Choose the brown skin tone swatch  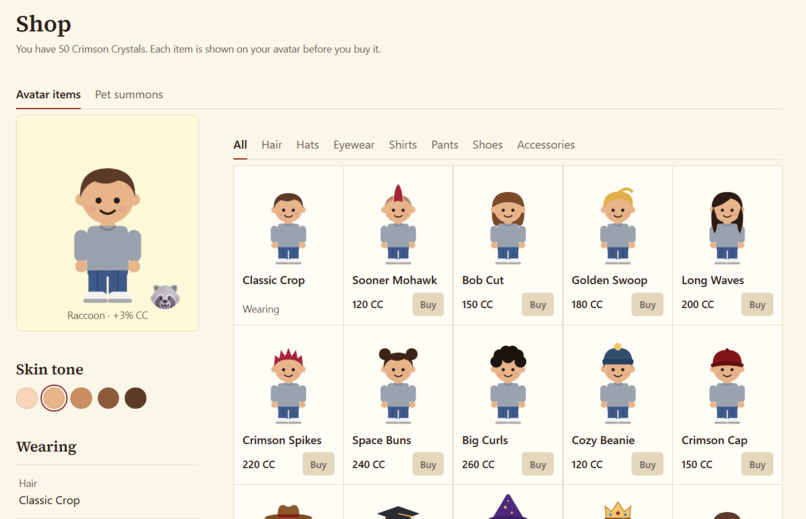tap(108, 398)
